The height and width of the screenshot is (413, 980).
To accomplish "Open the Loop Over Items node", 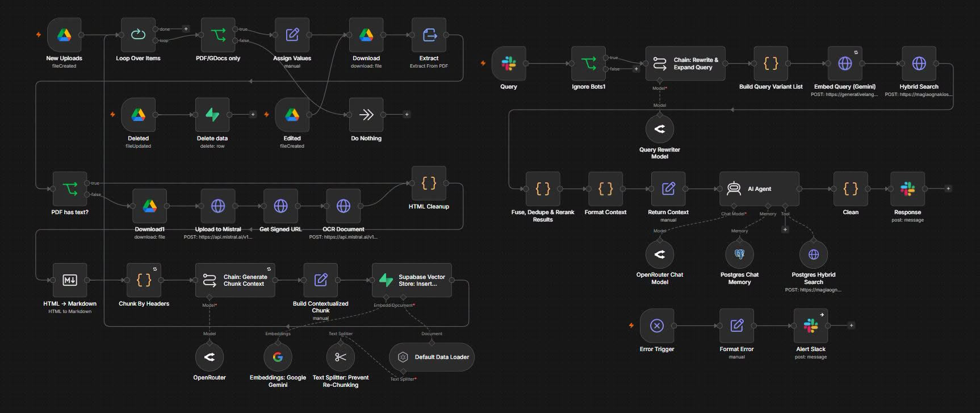I will [138, 35].
